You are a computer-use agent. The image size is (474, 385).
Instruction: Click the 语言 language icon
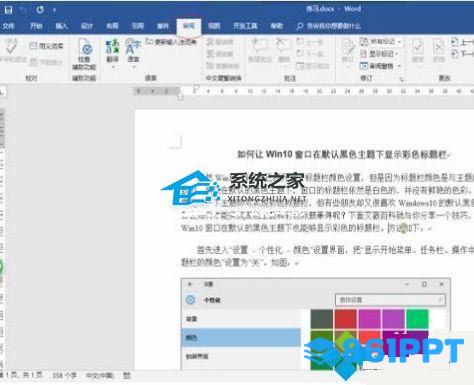click(x=133, y=52)
